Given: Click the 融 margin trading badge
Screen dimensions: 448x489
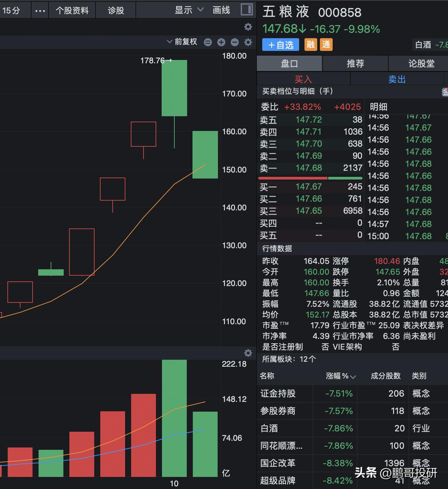Looking at the screenshot, I should pos(311,45).
